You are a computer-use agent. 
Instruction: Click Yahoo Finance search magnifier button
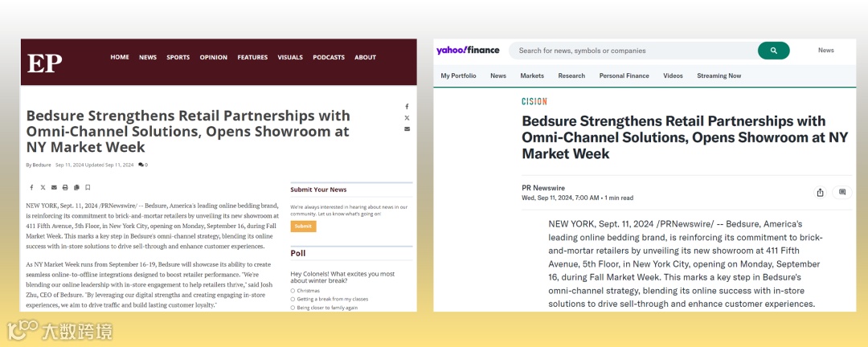(x=773, y=51)
